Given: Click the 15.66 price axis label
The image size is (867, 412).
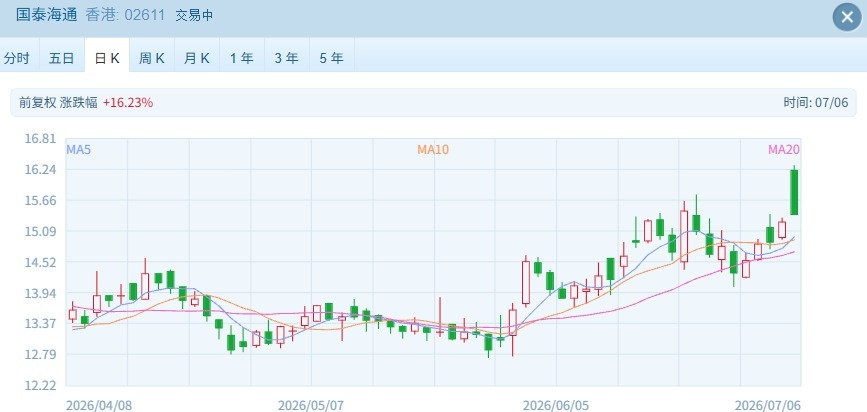Looking at the screenshot, I should tap(40, 200).
